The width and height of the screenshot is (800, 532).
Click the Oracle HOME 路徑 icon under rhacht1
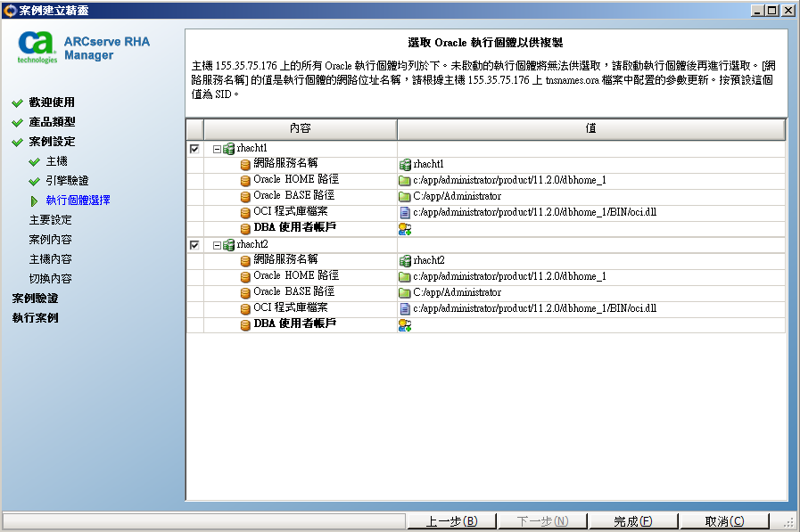click(245, 180)
